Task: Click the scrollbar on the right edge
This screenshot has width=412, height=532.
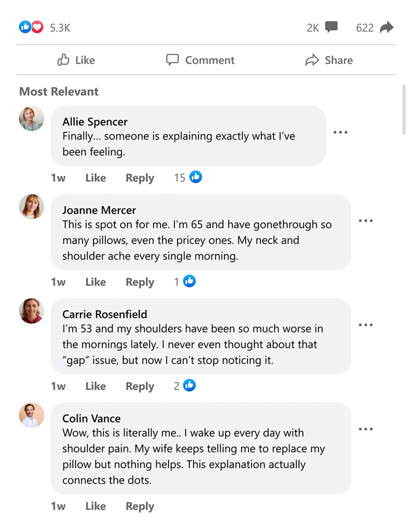Action: point(405,110)
